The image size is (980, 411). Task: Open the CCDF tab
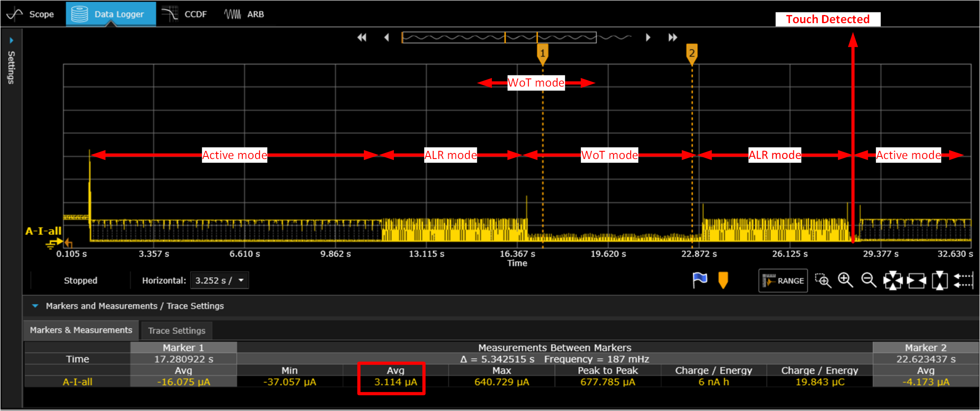[185, 14]
